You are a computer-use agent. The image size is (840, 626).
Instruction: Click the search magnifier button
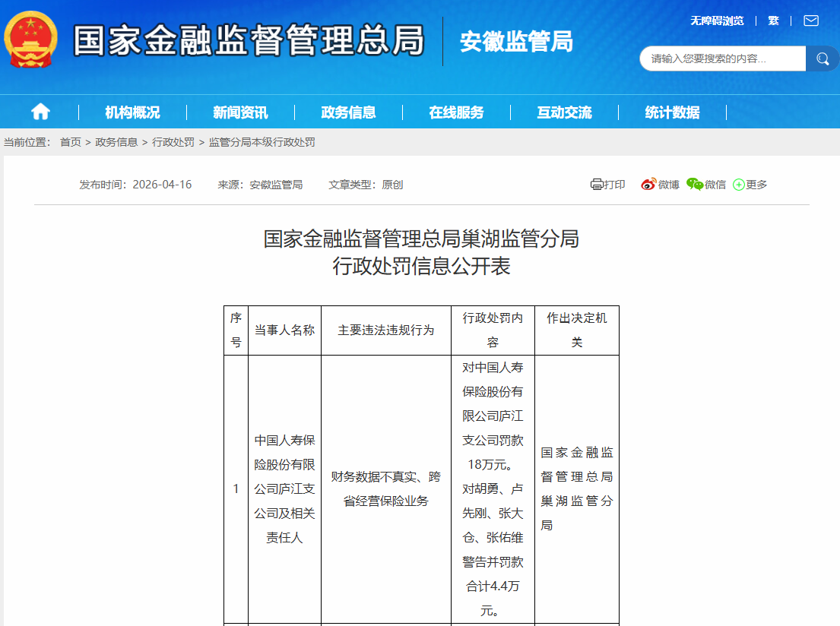(x=823, y=58)
